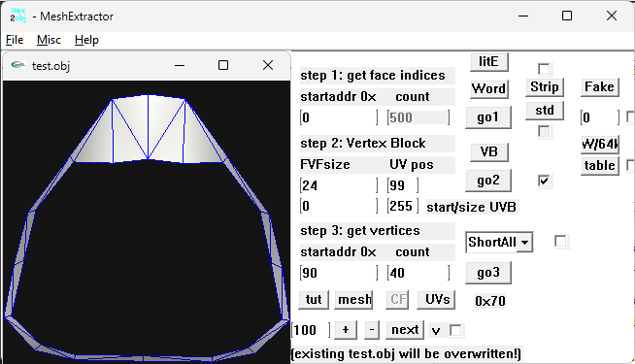This screenshot has width=635, height=364.
Task: Click the minus button beside plus
Action: [371, 330]
